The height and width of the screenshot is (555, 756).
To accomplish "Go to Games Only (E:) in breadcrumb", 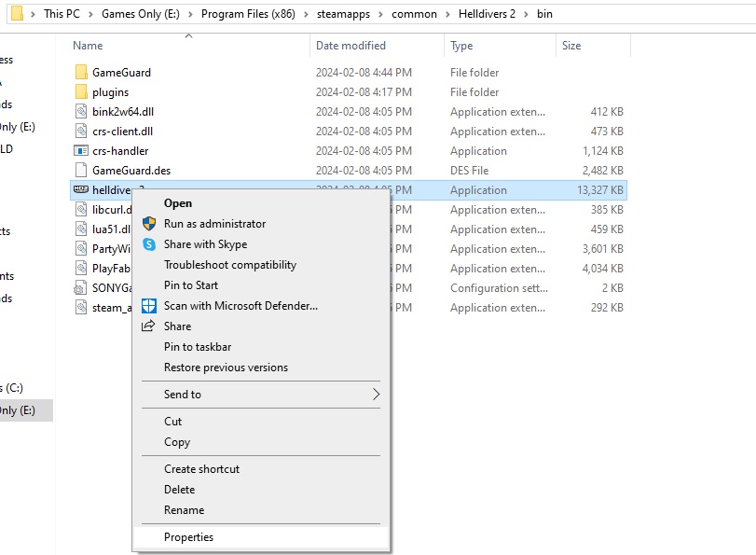I will point(141,14).
